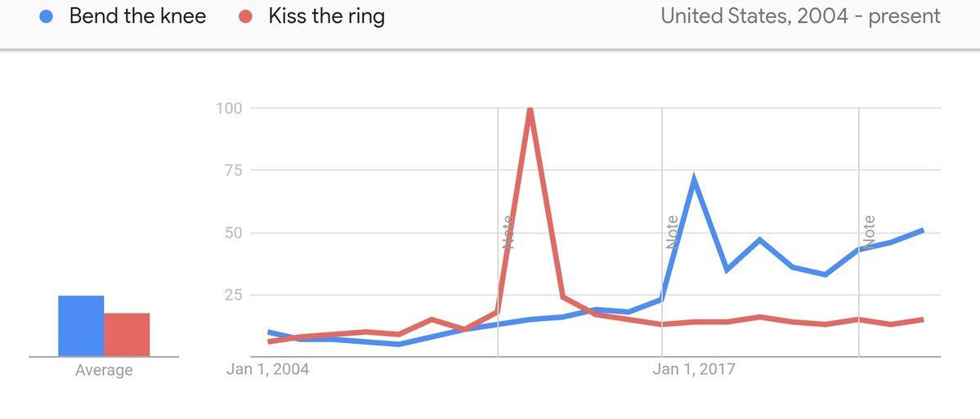
Task: Open the Note marker nearest the chart's end
Action: [x=869, y=231]
